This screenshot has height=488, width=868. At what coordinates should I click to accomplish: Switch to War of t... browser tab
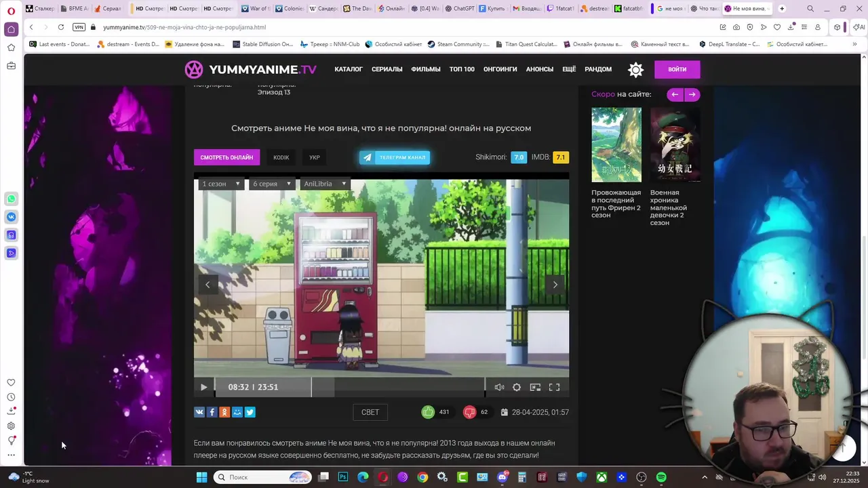[x=256, y=9]
